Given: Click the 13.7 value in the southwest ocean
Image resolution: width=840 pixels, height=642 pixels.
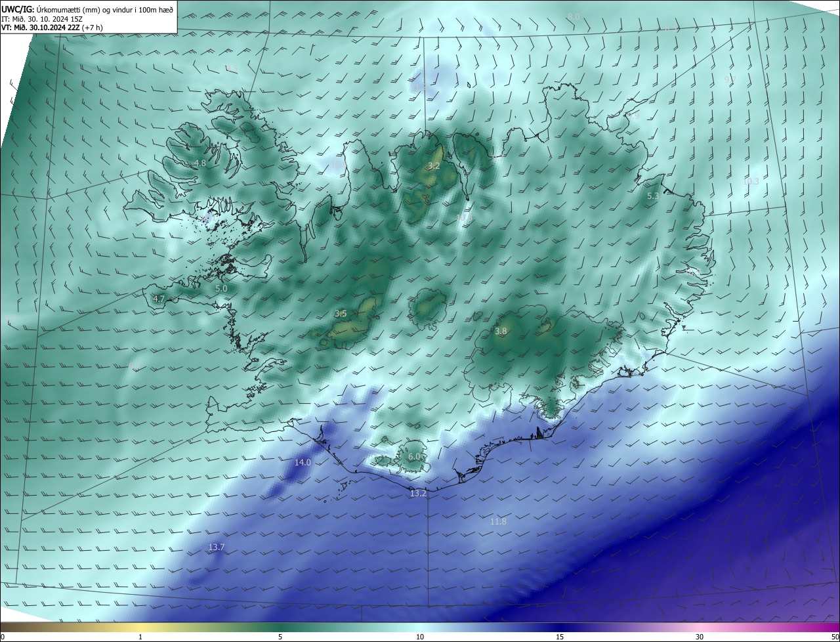Looking at the screenshot, I should 217,547.
